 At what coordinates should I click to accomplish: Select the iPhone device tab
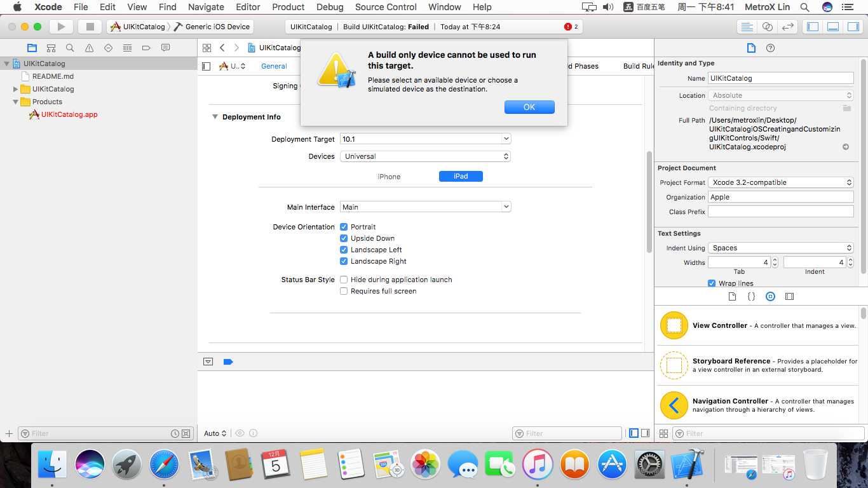[x=389, y=177]
